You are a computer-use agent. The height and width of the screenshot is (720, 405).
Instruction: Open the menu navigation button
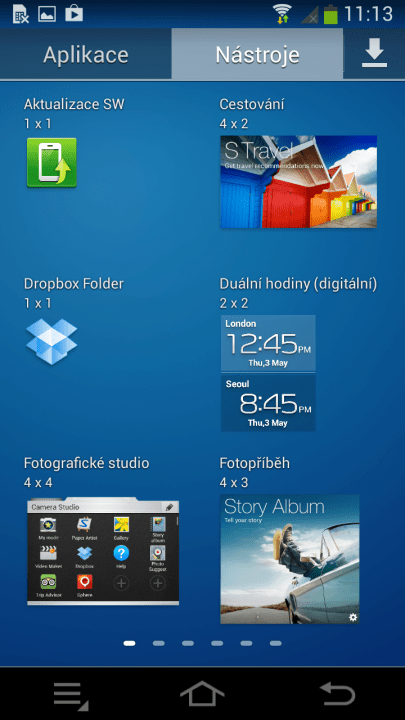71,695
